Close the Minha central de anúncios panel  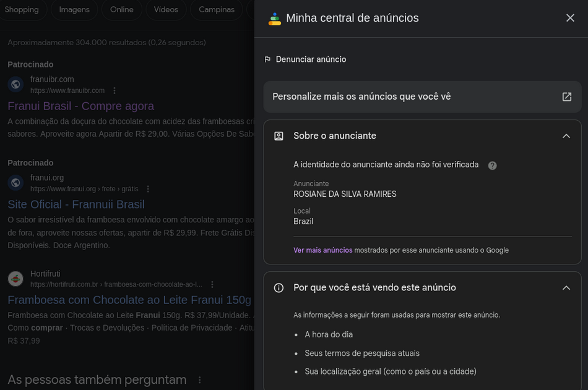(570, 17)
